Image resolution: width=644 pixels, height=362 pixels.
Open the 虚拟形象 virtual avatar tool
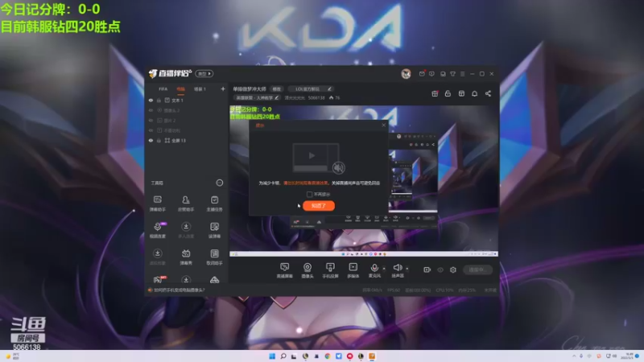tap(157, 257)
